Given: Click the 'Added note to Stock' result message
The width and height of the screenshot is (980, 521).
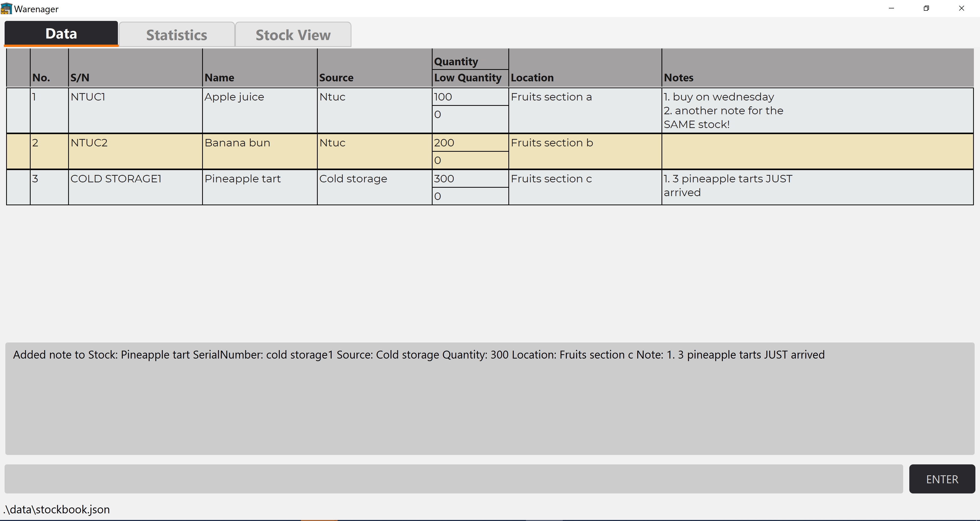Looking at the screenshot, I should 419,354.
